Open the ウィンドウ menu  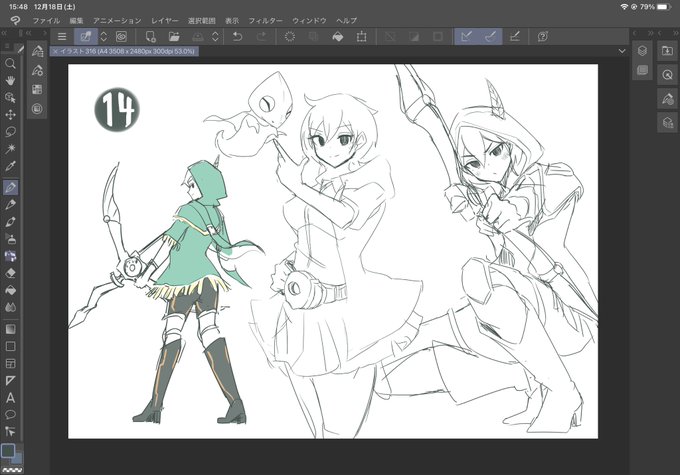309,20
